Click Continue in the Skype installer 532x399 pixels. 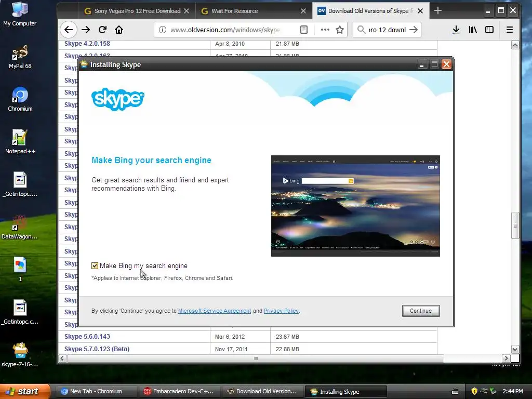pyautogui.click(x=421, y=311)
